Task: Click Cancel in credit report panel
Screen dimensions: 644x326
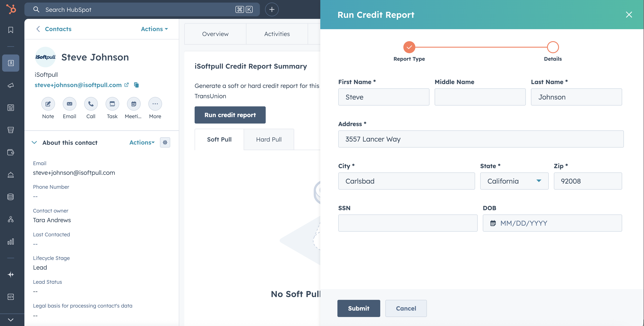Action: point(406,308)
